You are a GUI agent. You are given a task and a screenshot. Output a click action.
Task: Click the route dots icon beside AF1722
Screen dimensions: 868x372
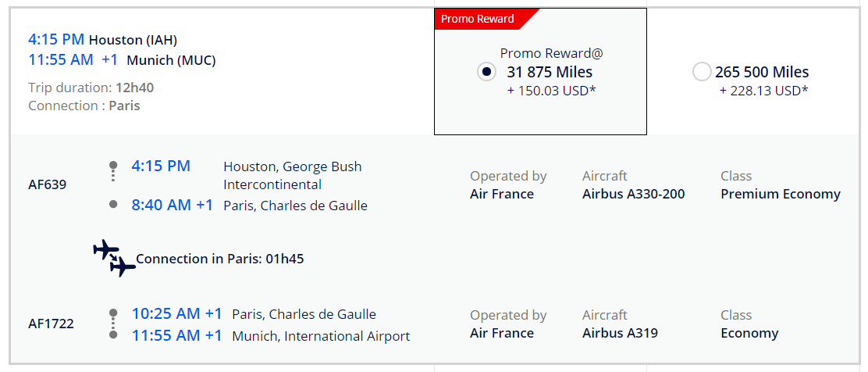[x=113, y=324]
